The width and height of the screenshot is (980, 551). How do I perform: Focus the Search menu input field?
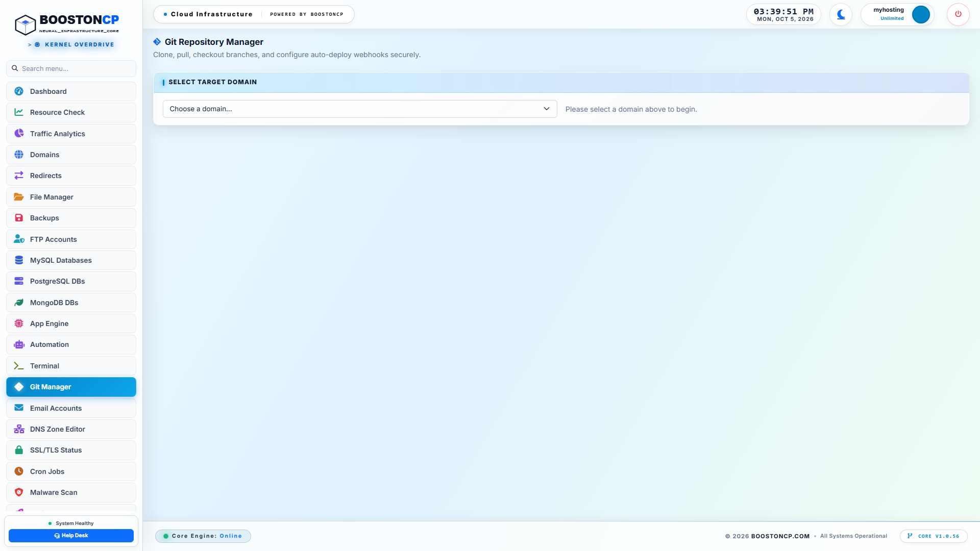coord(71,68)
